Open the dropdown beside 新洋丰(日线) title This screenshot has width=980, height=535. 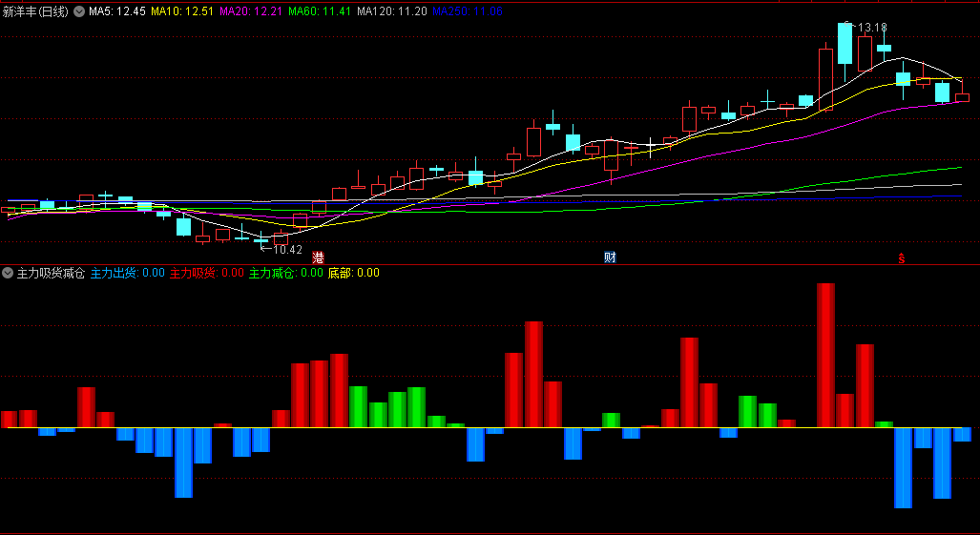[79, 11]
